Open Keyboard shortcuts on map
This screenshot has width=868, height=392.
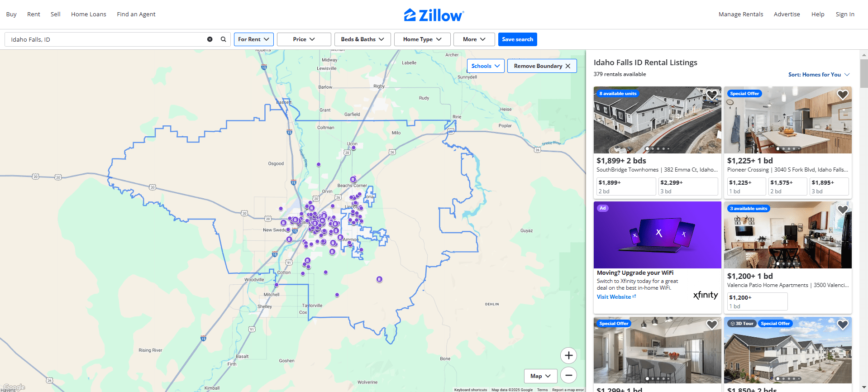(471, 390)
